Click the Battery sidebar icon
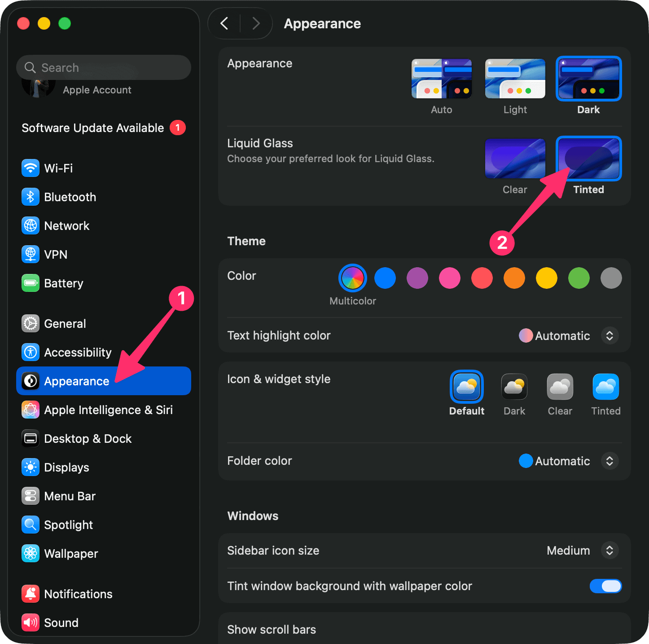The width and height of the screenshot is (649, 644). 31,283
